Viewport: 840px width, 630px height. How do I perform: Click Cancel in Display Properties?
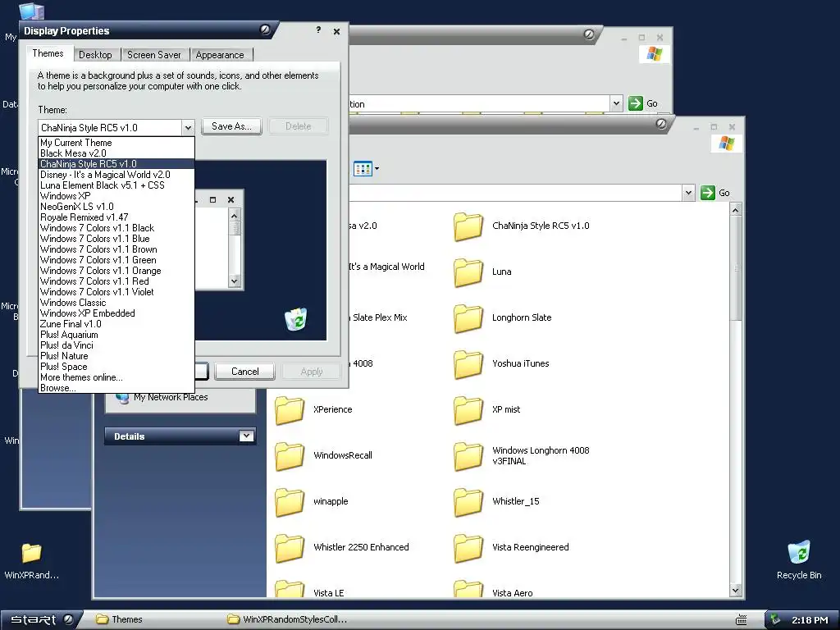[x=244, y=372]
